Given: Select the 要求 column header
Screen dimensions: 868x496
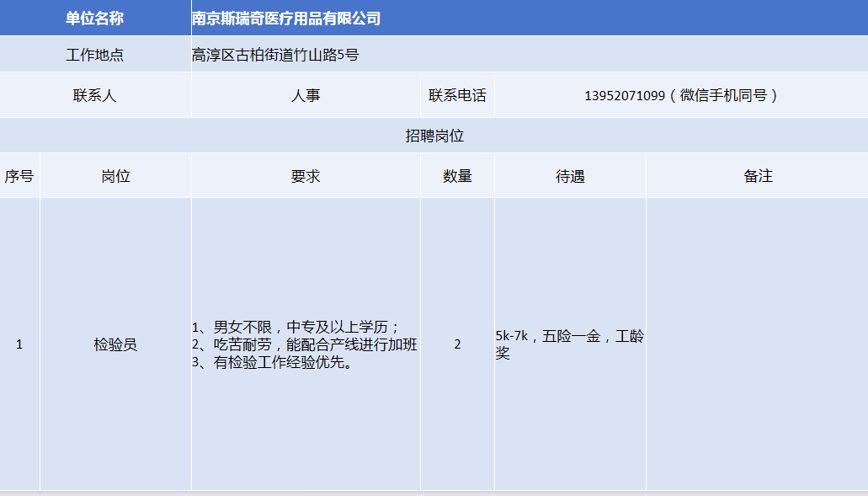Looking at the screenshot, I should [306, 176].
